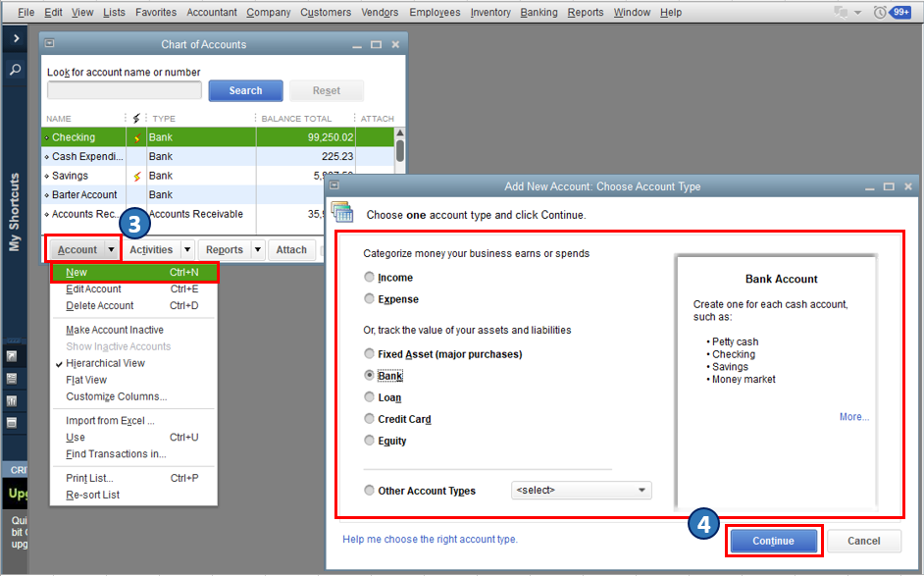Open the Add New Account window menu icon
The width and height of the screenshot is (924, 576).
click(x=334, y=185)
